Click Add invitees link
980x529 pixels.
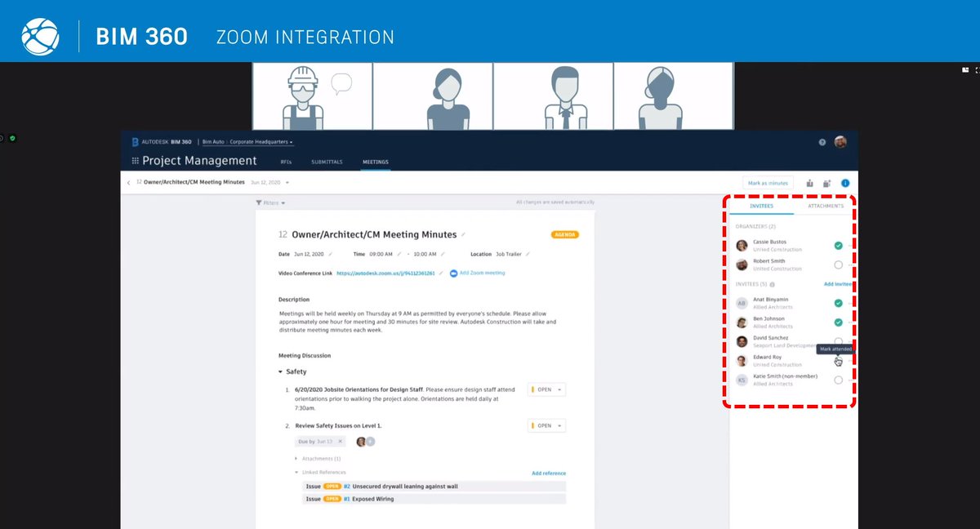tap(838, 284)
